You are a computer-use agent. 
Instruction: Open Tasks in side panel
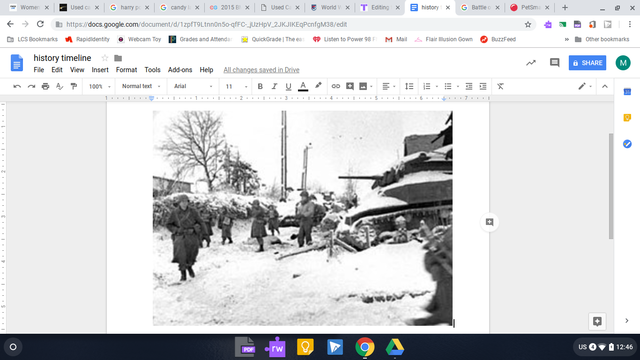627,144
